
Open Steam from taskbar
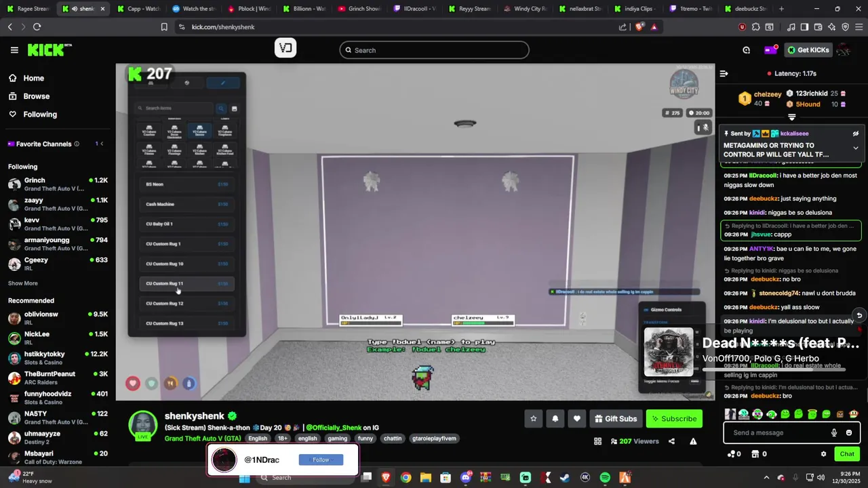(x=565, y=478)
